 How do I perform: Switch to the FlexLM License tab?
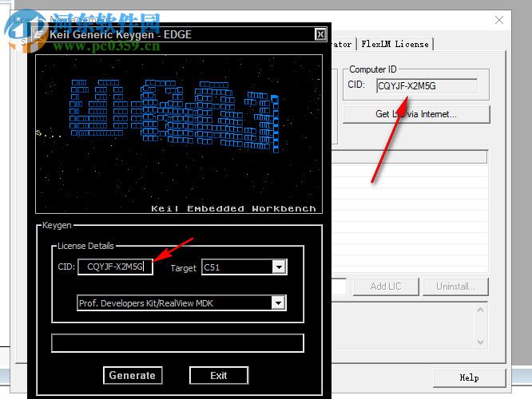click(395, 44)
